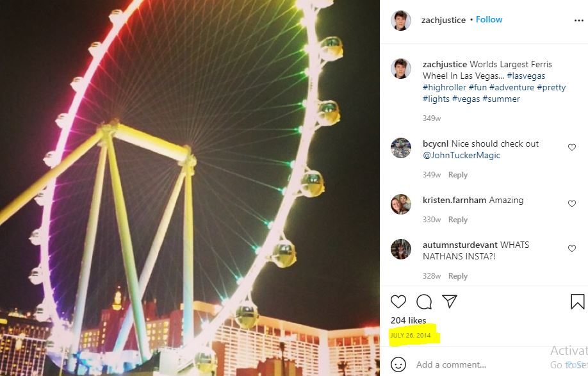Reply to bcycnl's comment

(x=458, y=175)
